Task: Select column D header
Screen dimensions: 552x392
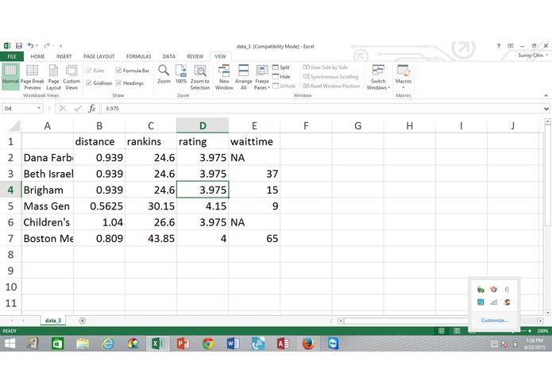Action: coord(203,125)
